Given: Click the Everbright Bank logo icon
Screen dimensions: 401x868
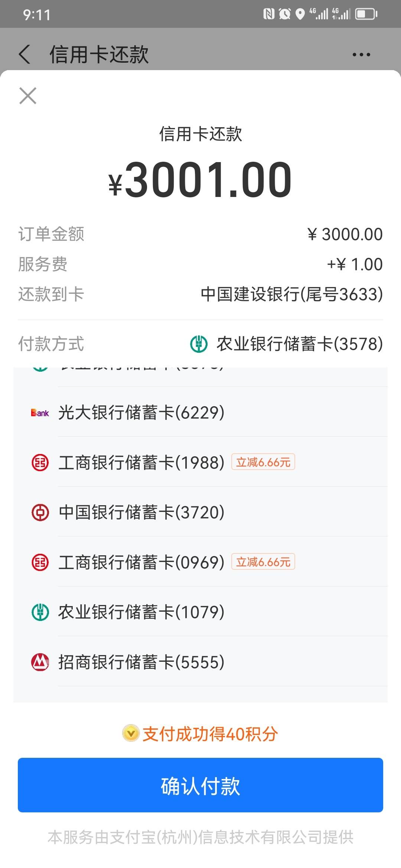Looking at the screenshot, I should [x=40, y=412].
